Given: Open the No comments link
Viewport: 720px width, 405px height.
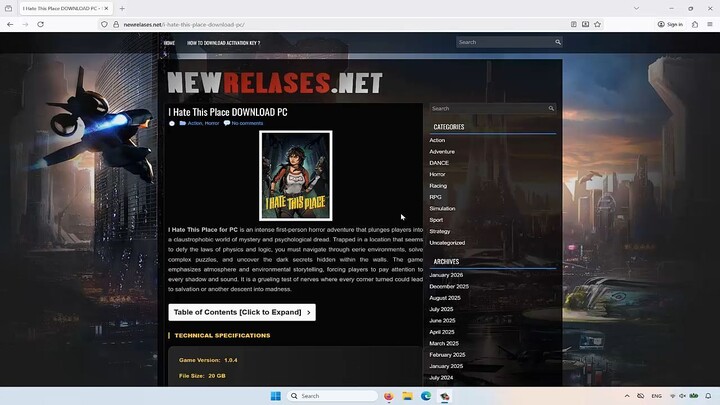Looking at the screenshot, I should pyautogui.click(x=247, y=123).
